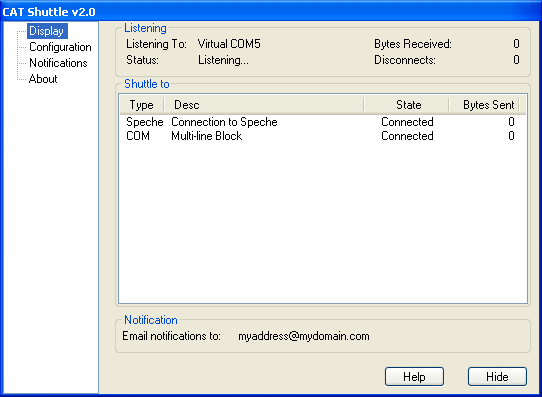Click the Hide button
The image size is (542, 397).
[x=497, y=376]
